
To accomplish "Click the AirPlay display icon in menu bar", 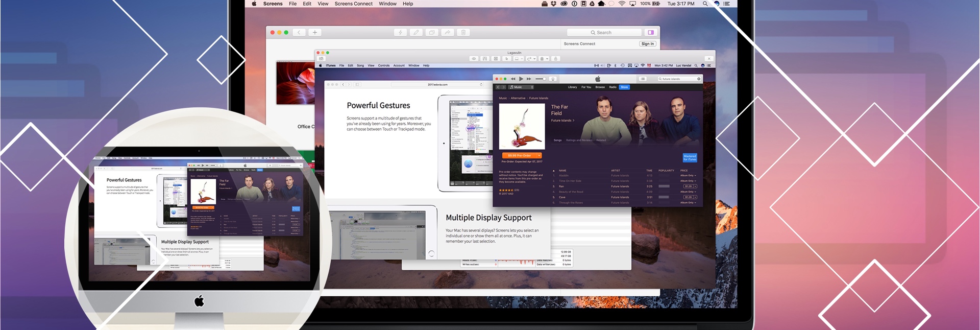I will coord(633,4).
